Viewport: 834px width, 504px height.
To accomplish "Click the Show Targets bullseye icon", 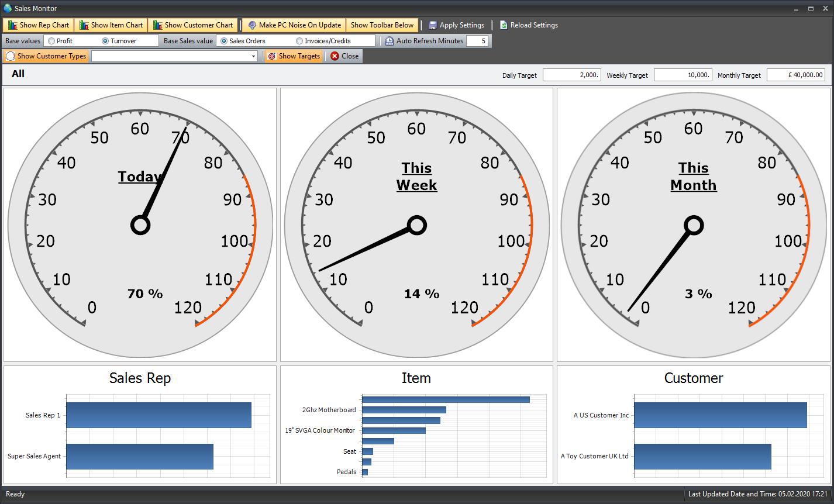I will pyautogui.click(x=271, y=56).
